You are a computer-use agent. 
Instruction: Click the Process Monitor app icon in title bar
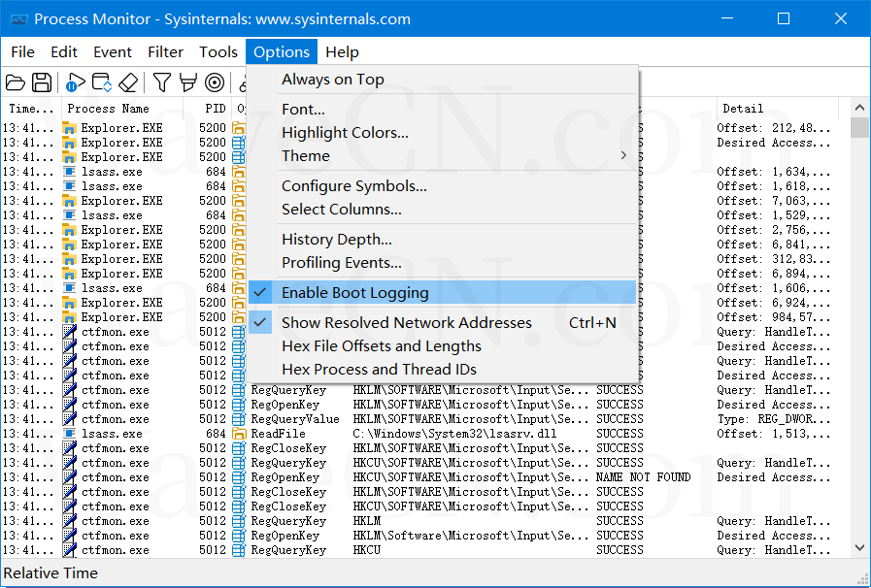[x=18, y=19]
